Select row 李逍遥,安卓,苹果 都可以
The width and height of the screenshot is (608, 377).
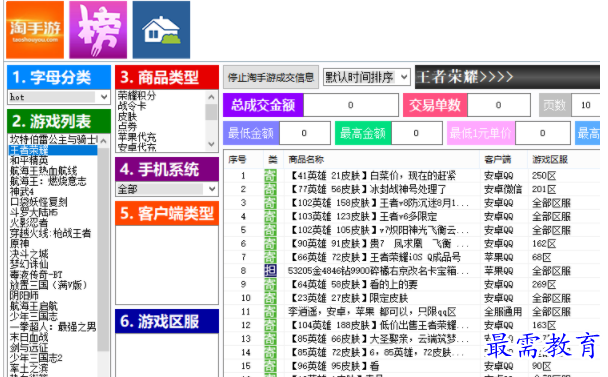(412, 311)
